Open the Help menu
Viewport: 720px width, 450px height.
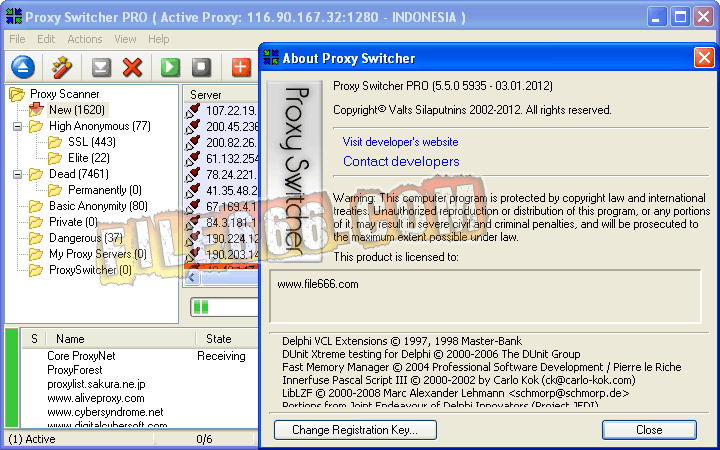(x=158, y=39)
